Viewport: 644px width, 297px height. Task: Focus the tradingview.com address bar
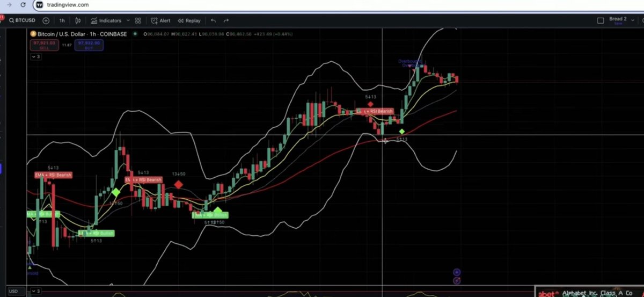(x=68, y=5)
